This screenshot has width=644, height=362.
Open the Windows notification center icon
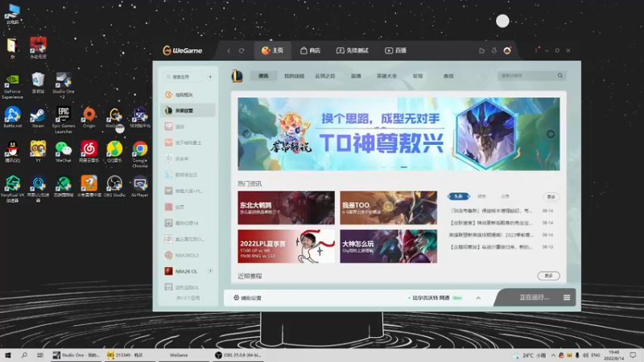click(x=633, y=356)
